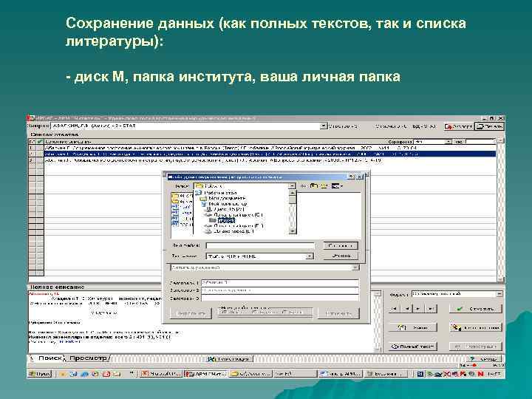Click the Заголовок 1 input field

[x=280, y=282]
